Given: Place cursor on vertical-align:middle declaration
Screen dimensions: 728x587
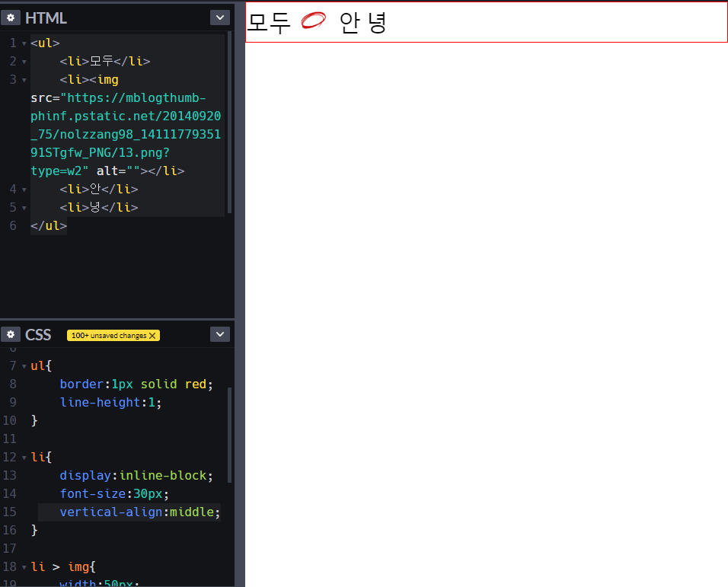Looking at the screenshot, I should click(x=140, y=512).
